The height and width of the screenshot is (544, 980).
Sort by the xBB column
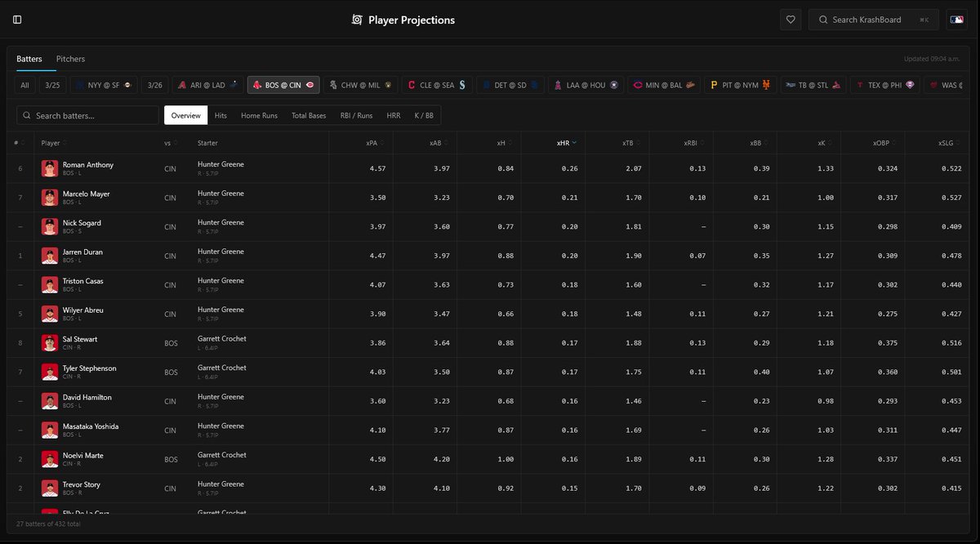pyautogui.click(x=759, y=143)
